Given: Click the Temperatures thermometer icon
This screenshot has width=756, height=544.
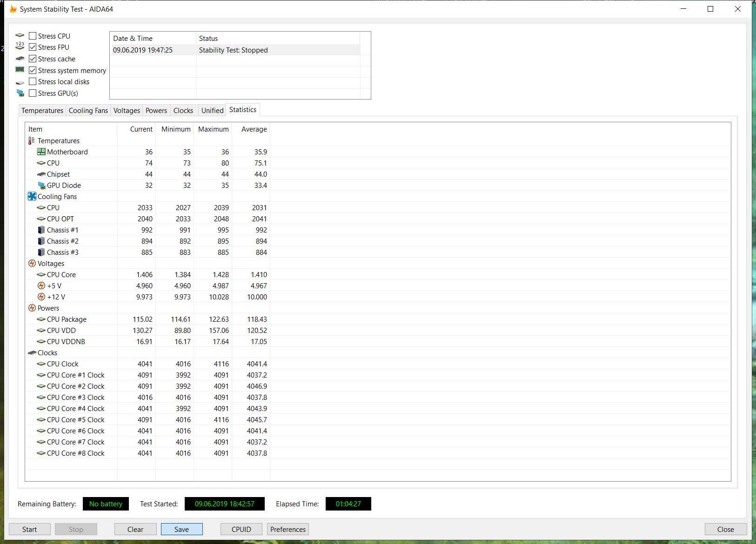Looking at the screenshot, I should 31,140.
